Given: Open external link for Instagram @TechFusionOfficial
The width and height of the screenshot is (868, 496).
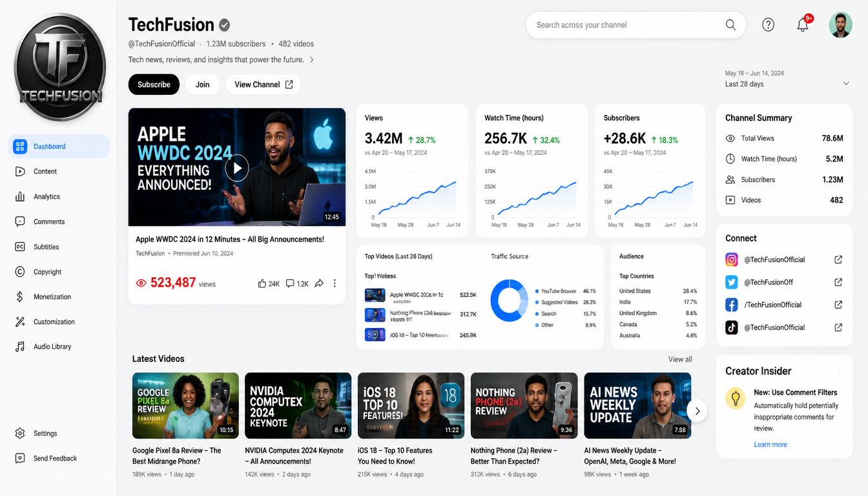Looking at the screenshot, I should point(838,260).
